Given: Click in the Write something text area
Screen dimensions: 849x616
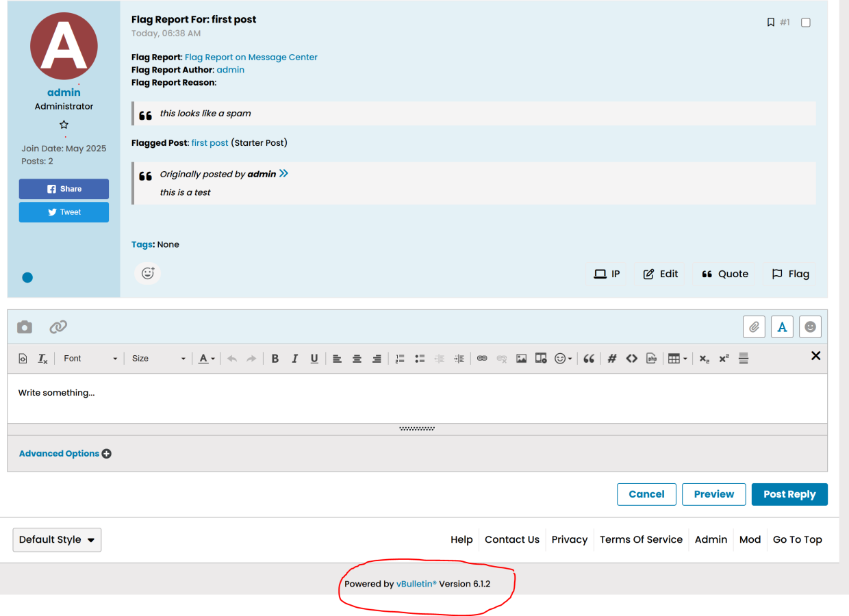Looking at the screenshot, I should click(x=417, y=398).
